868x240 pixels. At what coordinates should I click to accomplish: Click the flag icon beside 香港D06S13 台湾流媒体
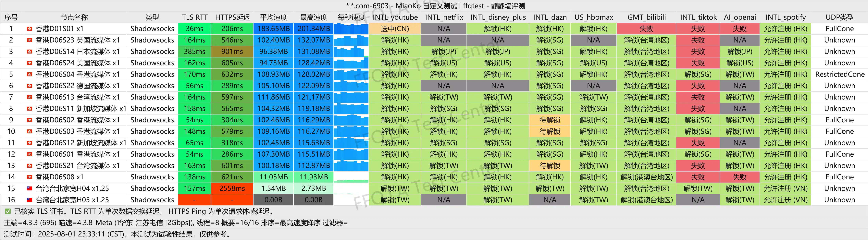(x=30, y=97)
